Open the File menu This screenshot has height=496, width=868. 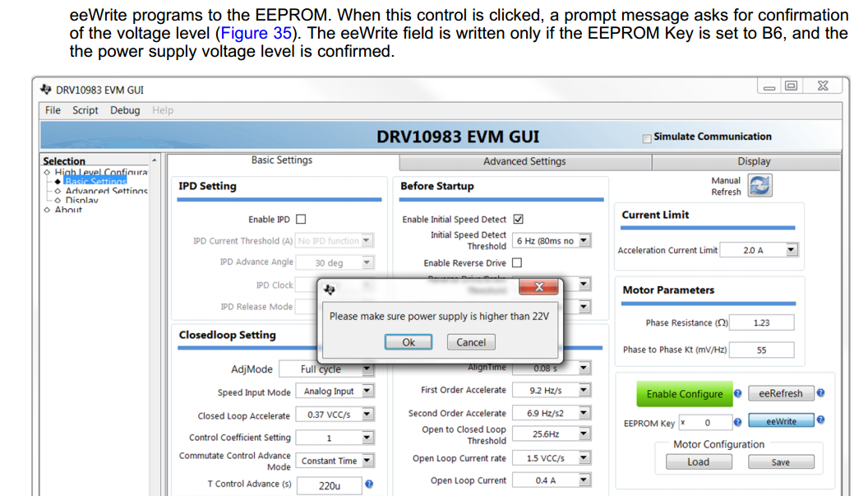[x=53, y=110]
